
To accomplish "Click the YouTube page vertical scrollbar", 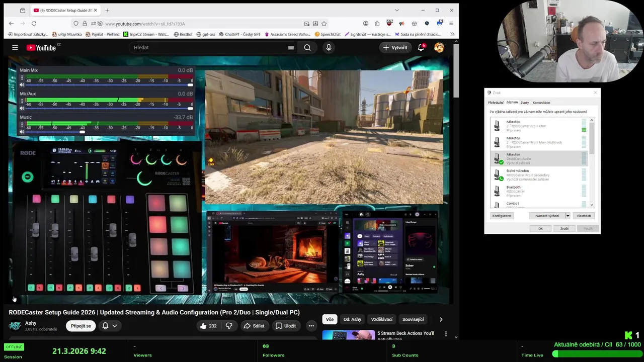I will pos(456,70).
